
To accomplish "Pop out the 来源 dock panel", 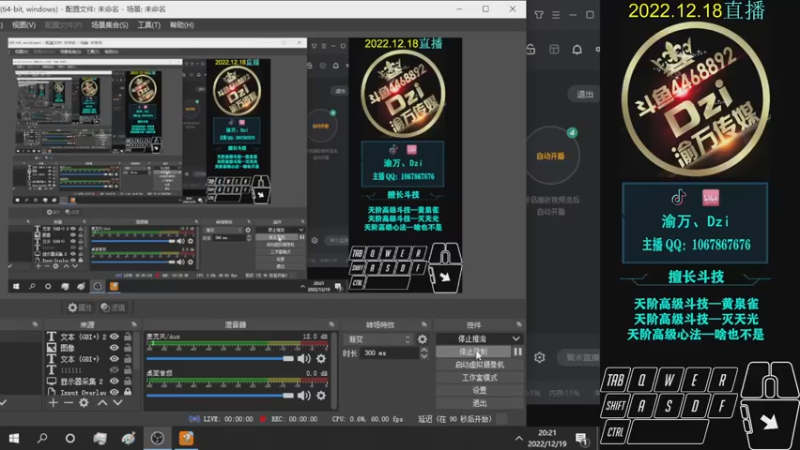I will click(x=134, y=324).
